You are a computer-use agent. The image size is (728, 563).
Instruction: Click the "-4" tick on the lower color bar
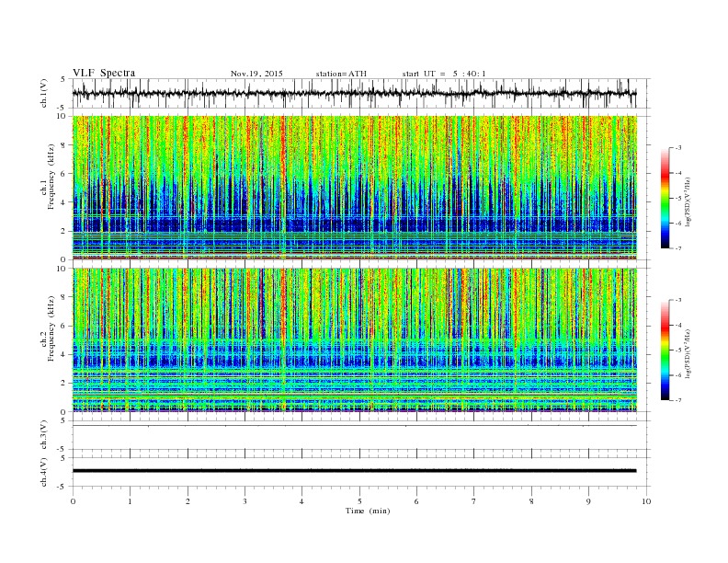tap(678, 325)
